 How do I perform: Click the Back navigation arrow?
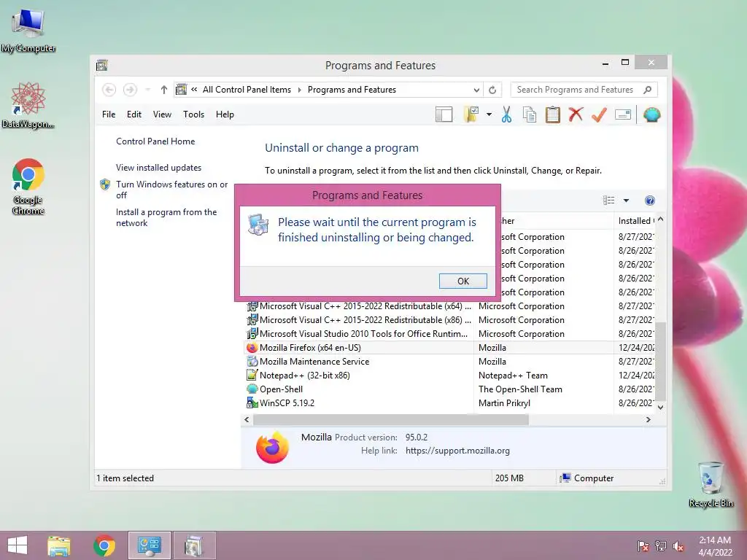pyautogui.click(x=109, y=90)
